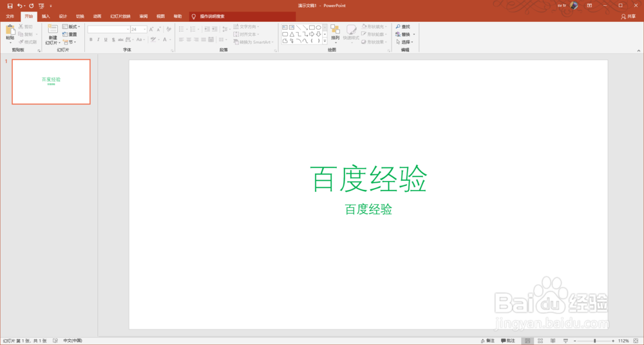Switch to the 审阅 review tab
Screen dimensions: 644x345
click(x=144, y=17)
